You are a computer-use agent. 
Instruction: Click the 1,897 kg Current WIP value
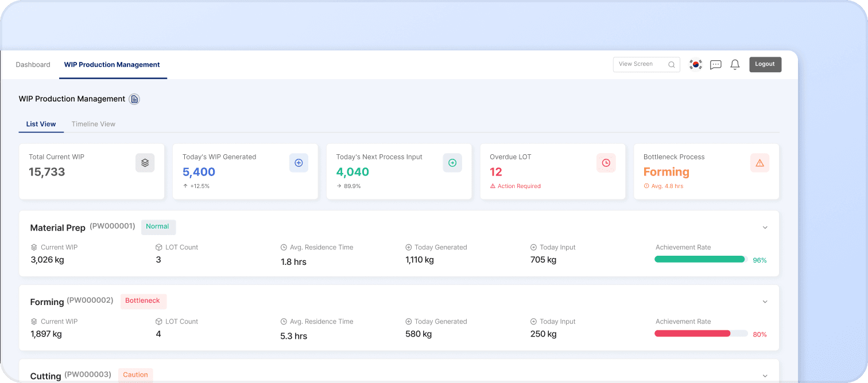(46, 334)
